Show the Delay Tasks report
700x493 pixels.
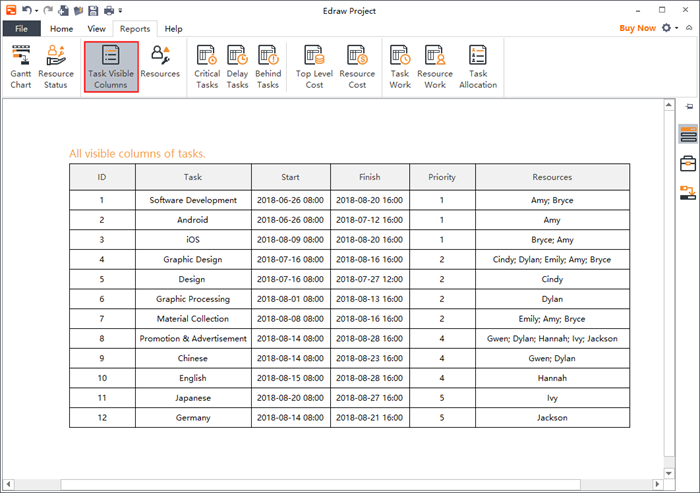coord(238,67)
